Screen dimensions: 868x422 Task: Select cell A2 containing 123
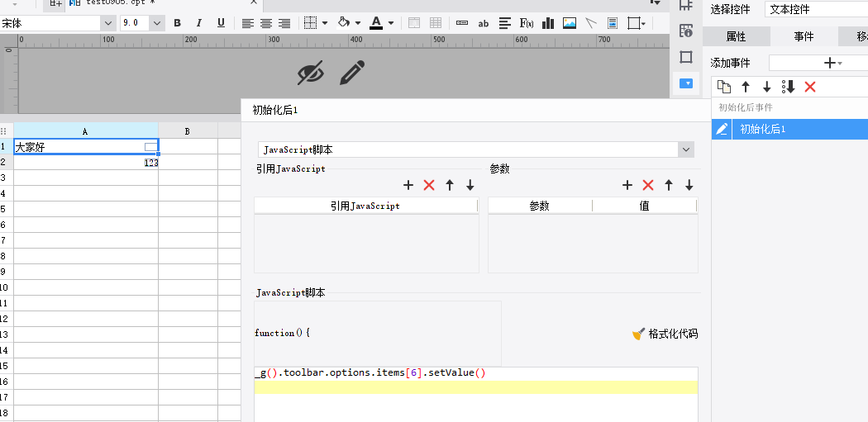(x=86, y=163)
